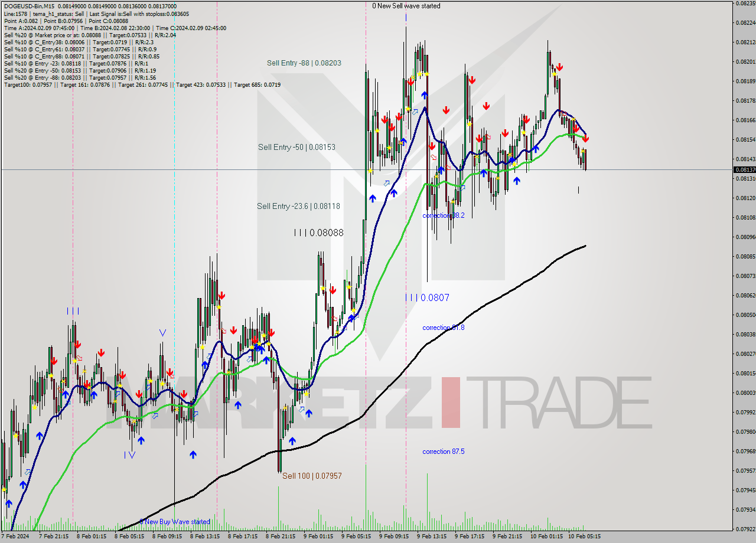Click the '7 Feb 21:15' time axis label
The image size is (756, 543).
click(54, 537)
